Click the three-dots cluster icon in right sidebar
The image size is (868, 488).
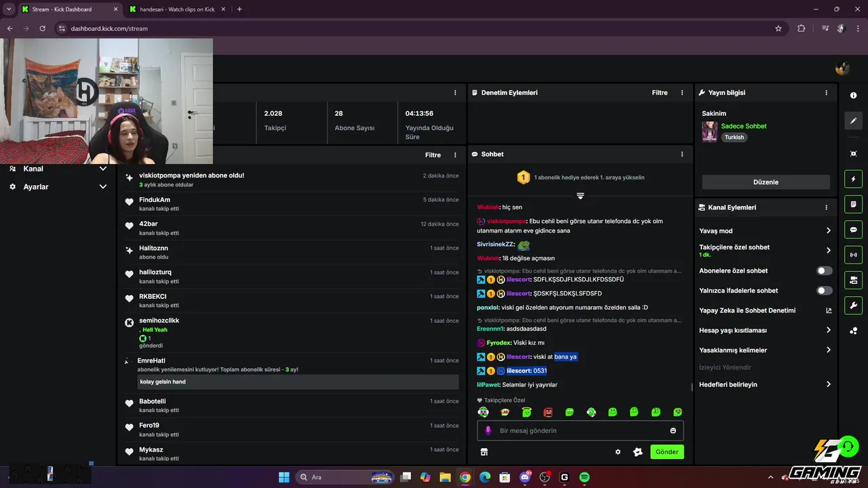(x=853, y=331)
